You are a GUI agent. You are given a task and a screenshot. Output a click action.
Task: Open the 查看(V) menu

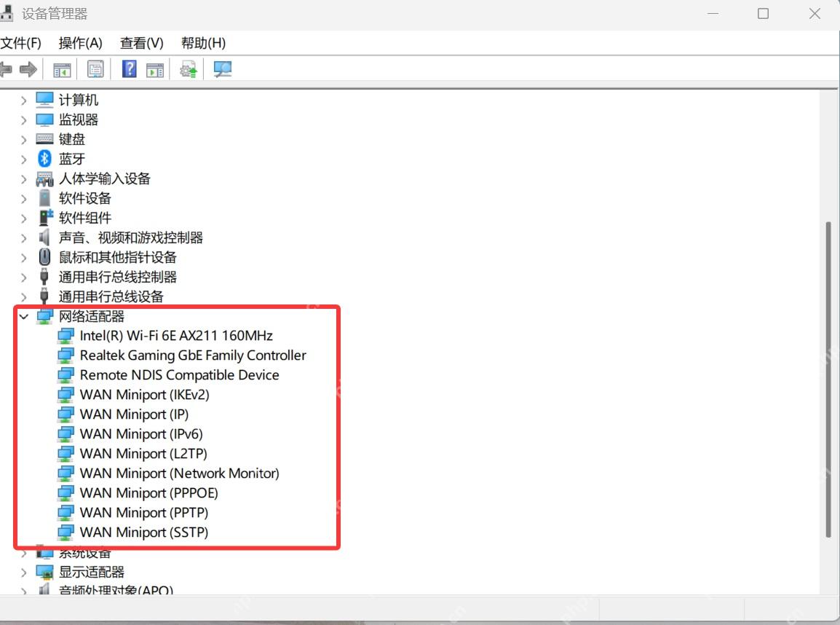(x=141, y=43)
